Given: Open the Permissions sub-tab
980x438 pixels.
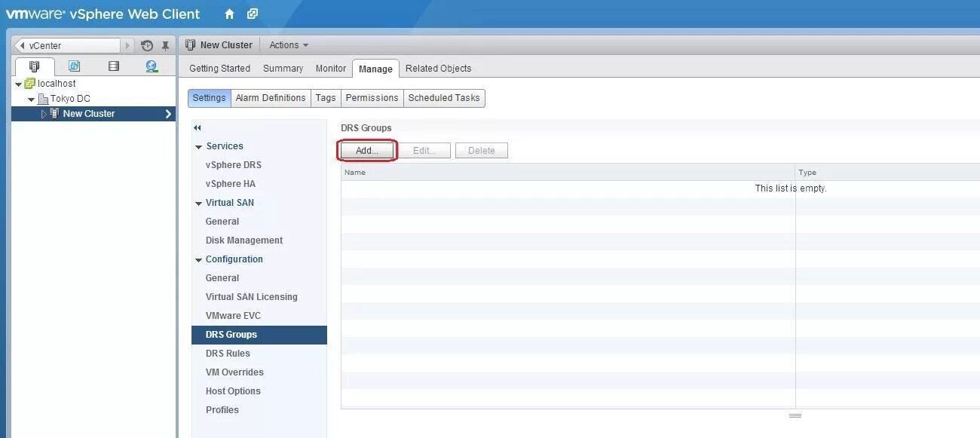Looking at the screenshot, I should [372, 98].
